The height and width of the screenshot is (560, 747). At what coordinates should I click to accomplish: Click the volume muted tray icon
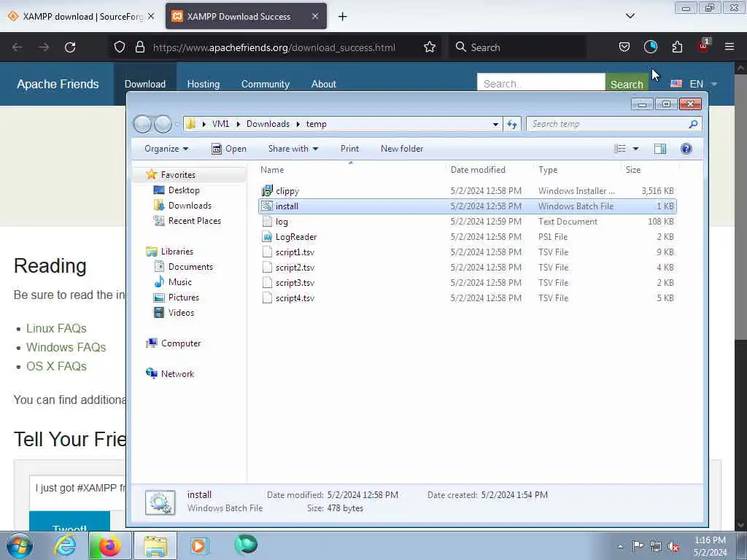point(673,546)
